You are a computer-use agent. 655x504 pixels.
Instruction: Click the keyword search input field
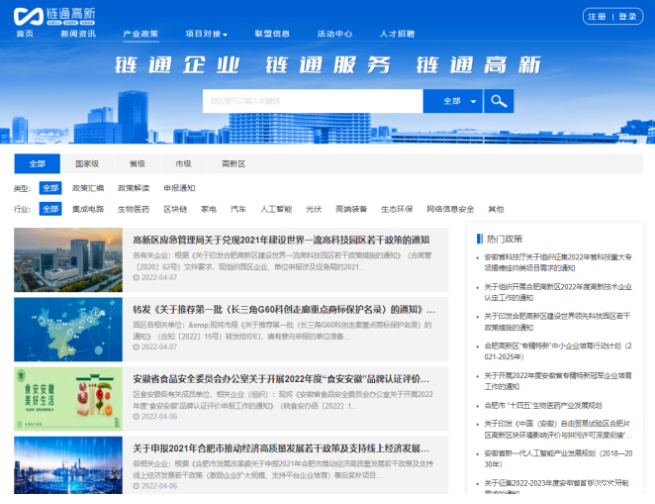click(312, 101)
